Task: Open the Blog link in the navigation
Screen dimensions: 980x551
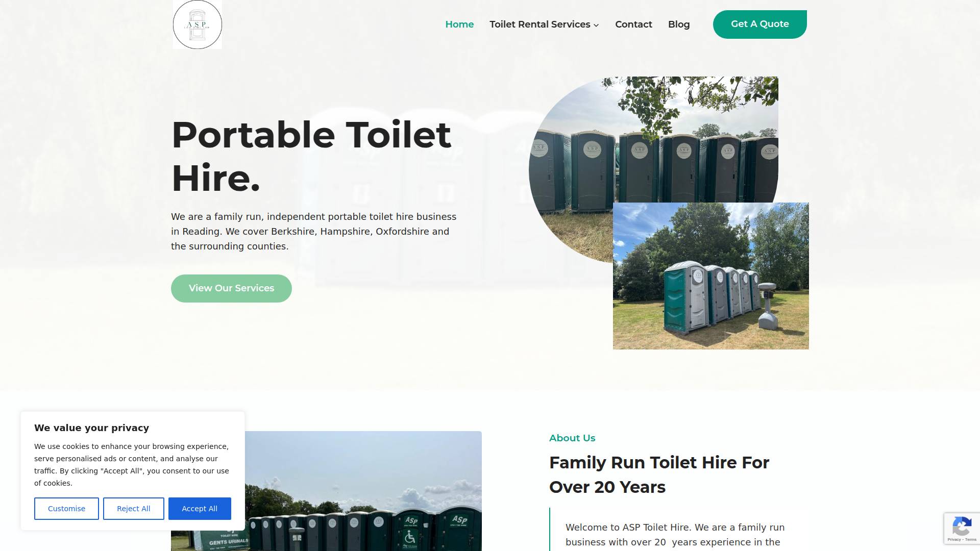Action: (x=679, y=24)
